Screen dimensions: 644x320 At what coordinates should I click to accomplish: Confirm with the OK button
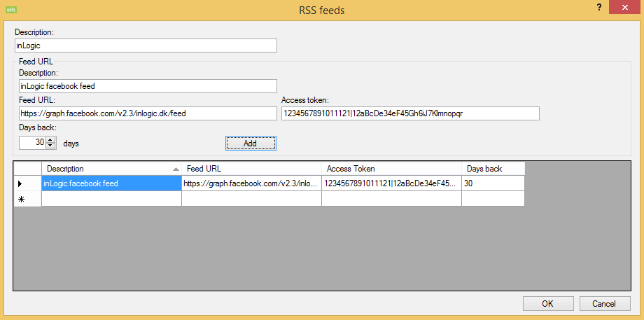(548, 304)
